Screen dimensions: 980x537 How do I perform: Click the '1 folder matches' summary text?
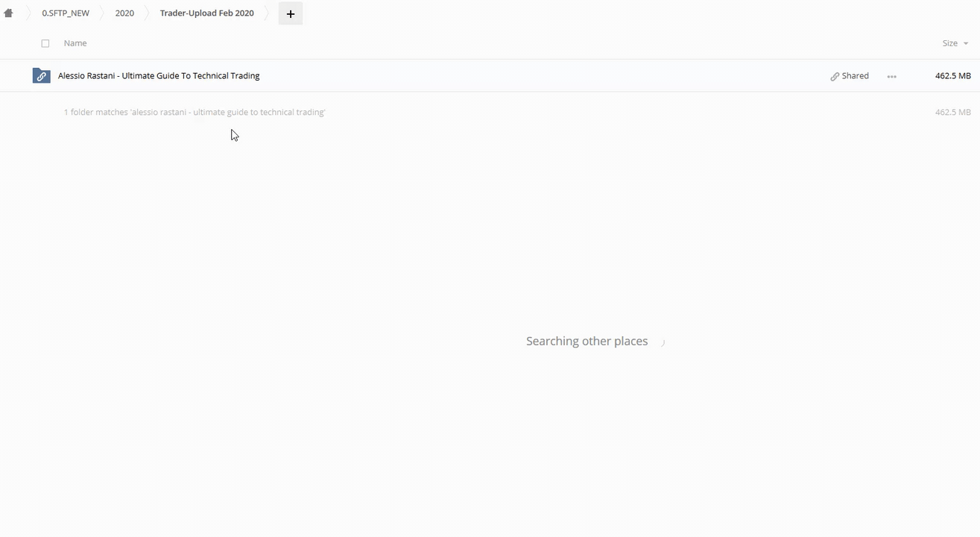195,113
